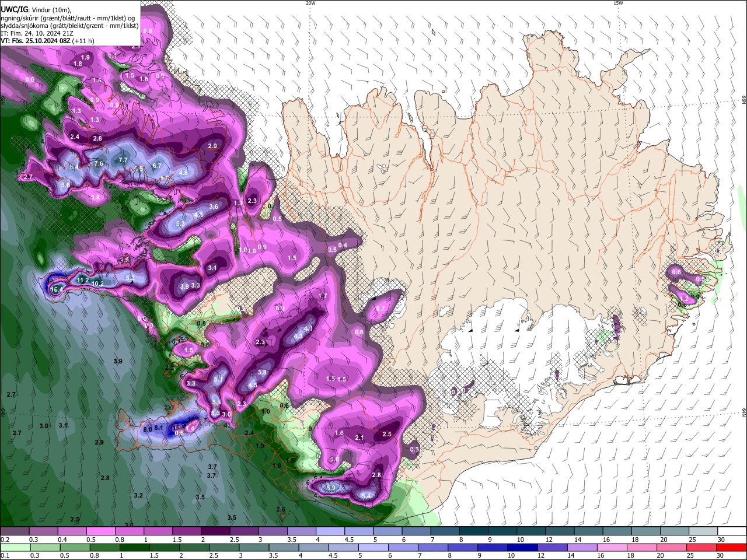Screen dimensions: 747x560
Task: Click the 5.9 value on the map
Action: pyautogui.click(x=331, y=488)
